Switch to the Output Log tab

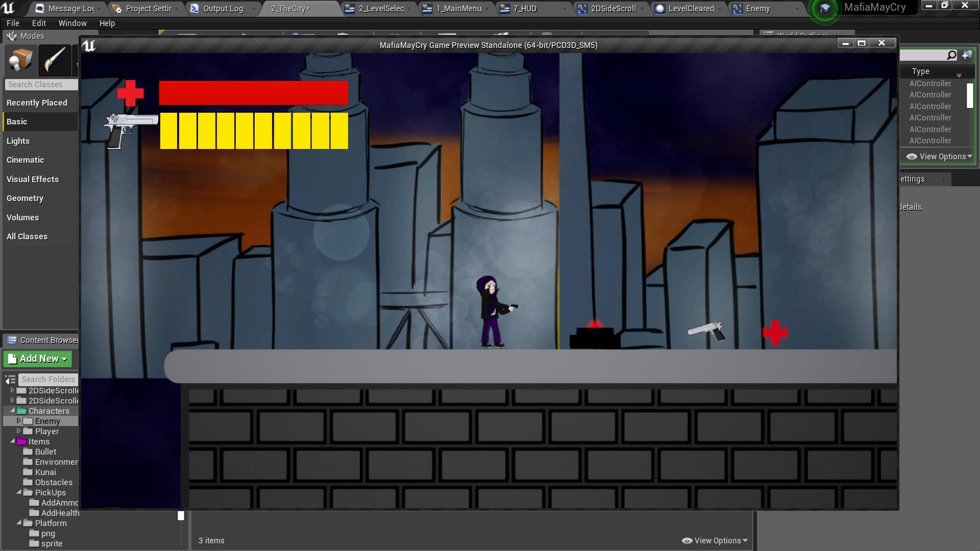[x=223, y=9]
